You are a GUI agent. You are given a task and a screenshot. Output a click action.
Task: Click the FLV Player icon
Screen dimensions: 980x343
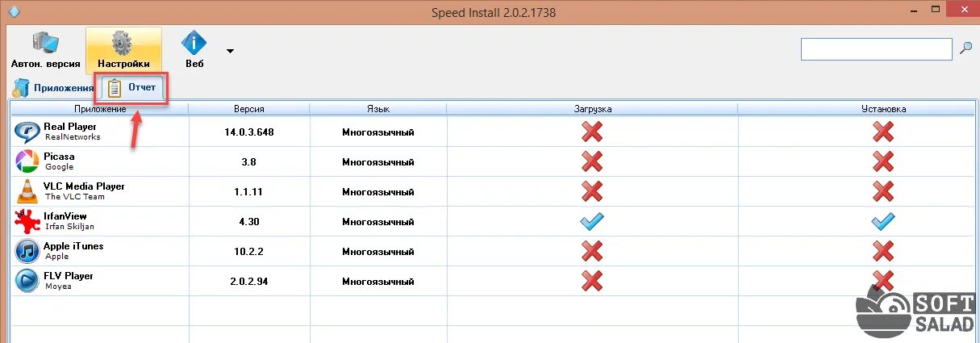(27, 281)
